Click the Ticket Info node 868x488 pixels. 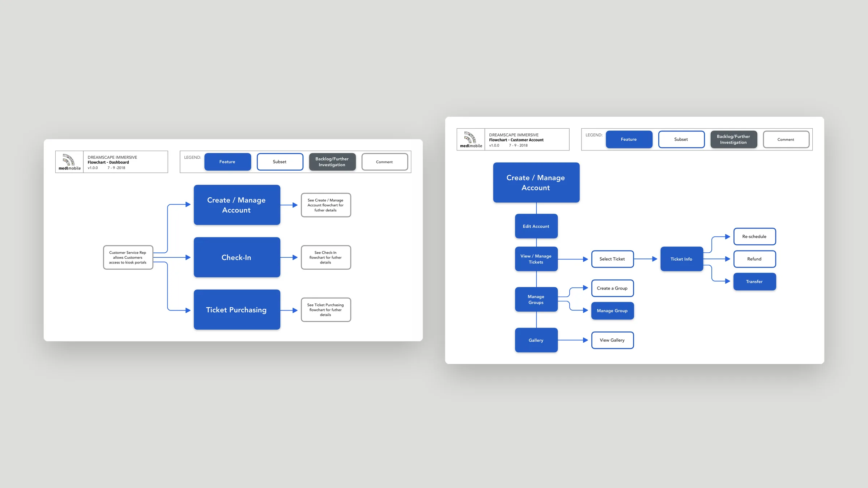[682, 259]
